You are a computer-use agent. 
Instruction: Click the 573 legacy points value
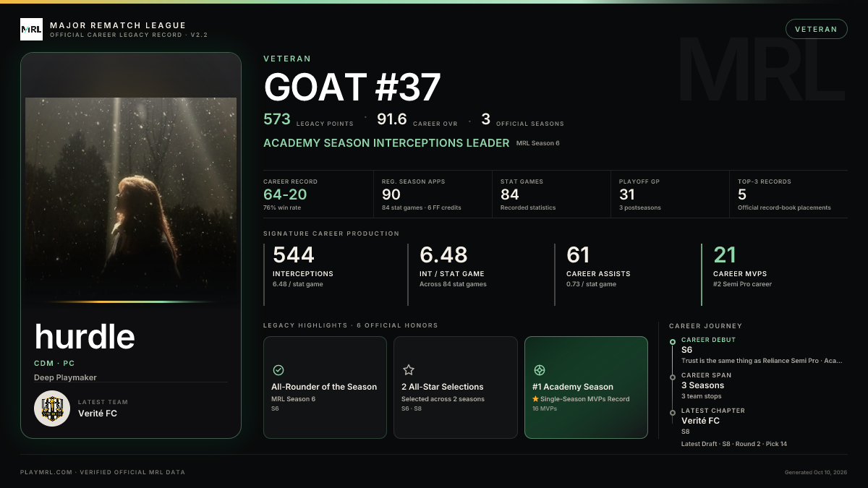tap(277, 119)
